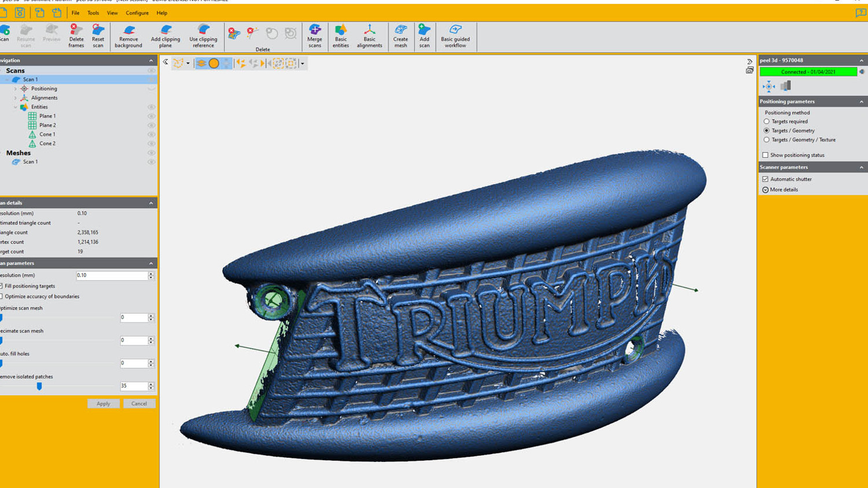Image resolution: width=868 pixels, height=488 pixels.
Task: Click the Add scan icon
Action: tap(424, 36)
